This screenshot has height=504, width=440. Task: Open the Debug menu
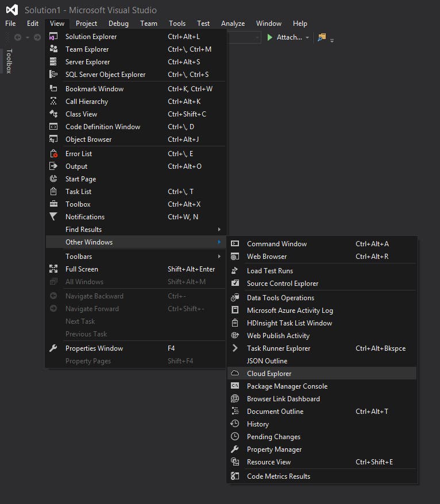(x=118, y=24)
